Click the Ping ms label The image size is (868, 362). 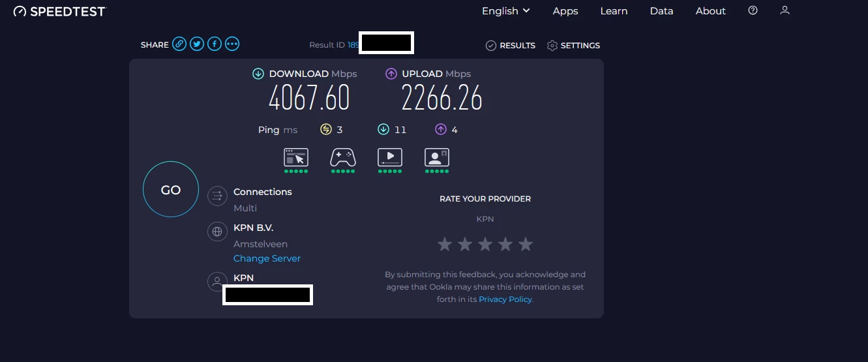point(278,130)
